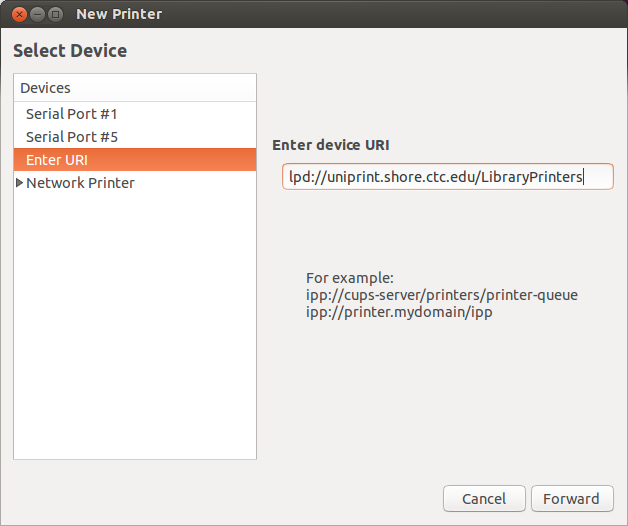
Task: Click the New Printer title bar text
Action: point(119,14)
